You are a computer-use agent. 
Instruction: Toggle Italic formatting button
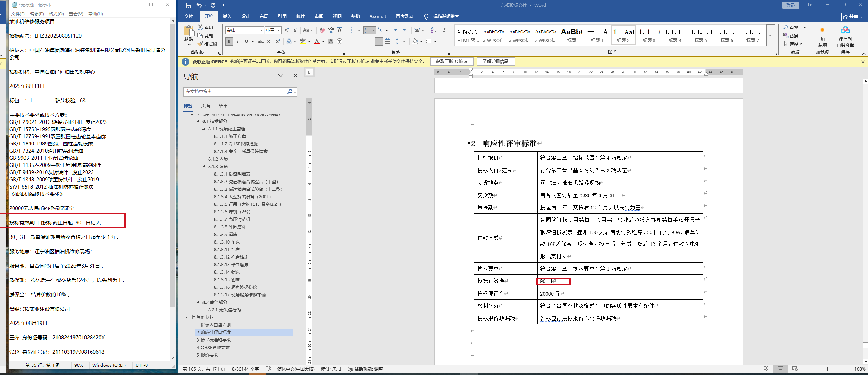point(238,42)
